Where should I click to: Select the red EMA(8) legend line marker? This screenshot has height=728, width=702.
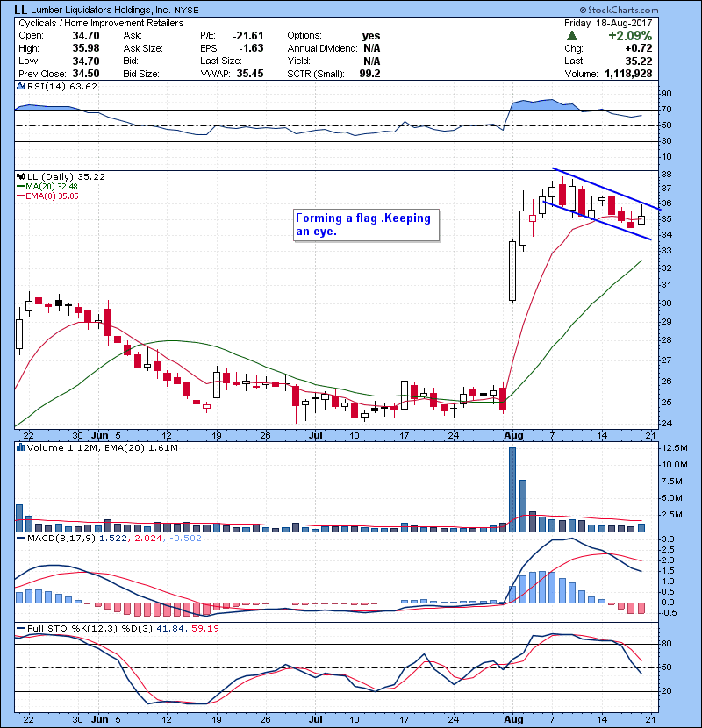pos(20,196)
